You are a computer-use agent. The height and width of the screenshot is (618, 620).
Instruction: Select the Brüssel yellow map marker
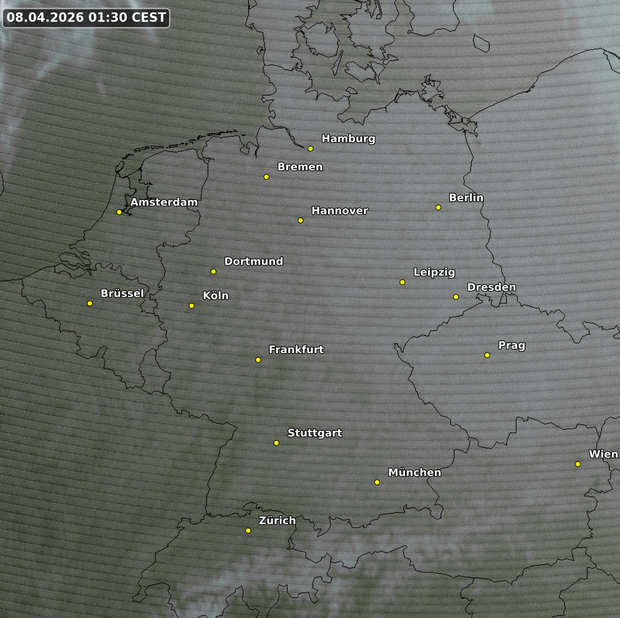[89, 303]
